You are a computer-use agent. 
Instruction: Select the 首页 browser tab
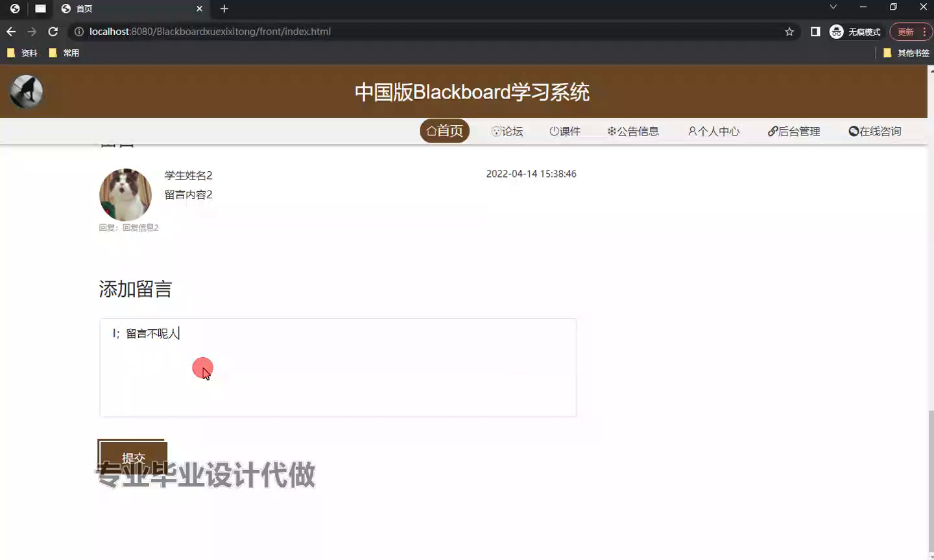pos(132,8)
